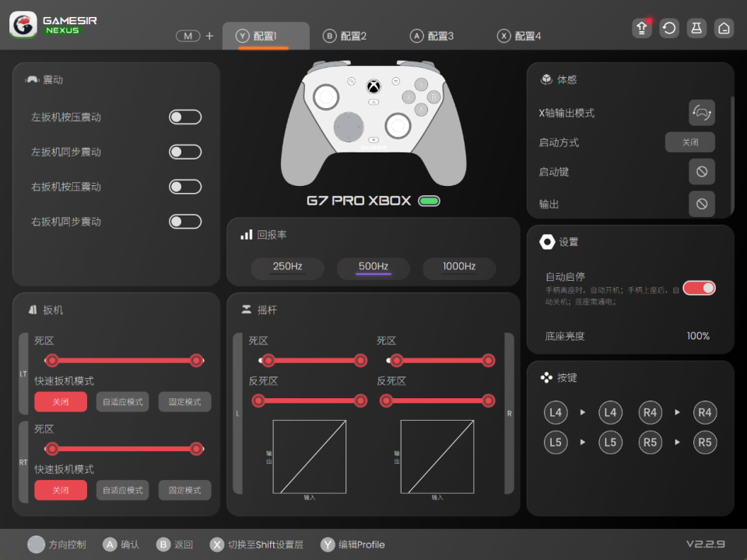Click the mapped L4 target icon
This screenshot has width=747, height=560.
coord(610,412)
